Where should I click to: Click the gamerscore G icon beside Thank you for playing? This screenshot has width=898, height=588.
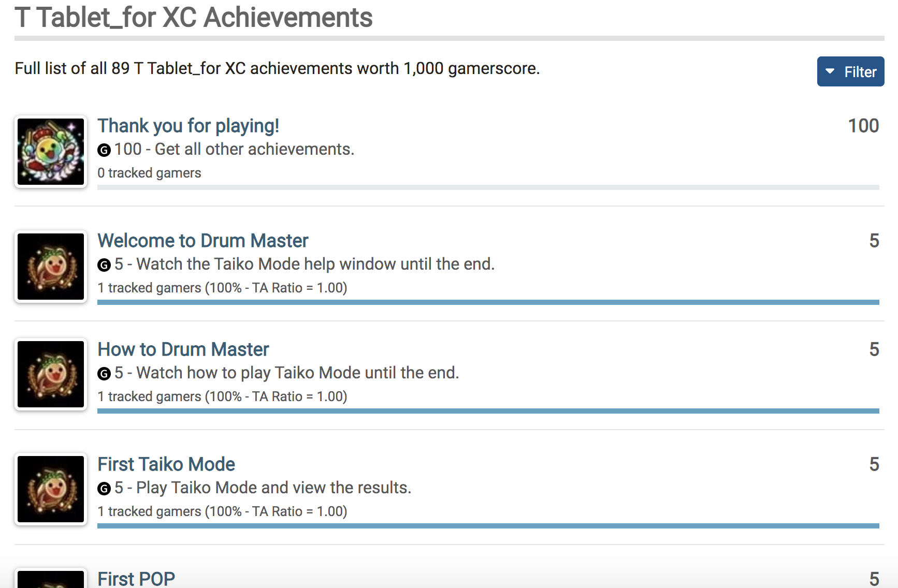(104, 150)
